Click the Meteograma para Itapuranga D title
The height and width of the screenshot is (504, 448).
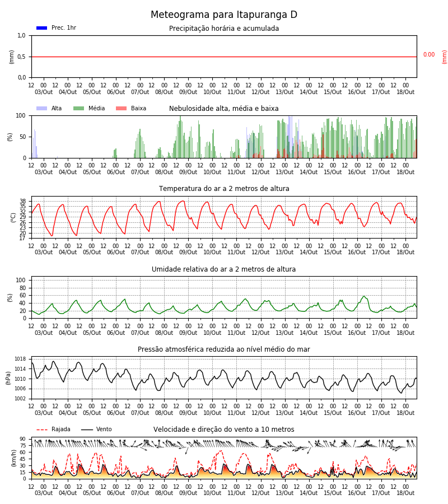224,15
